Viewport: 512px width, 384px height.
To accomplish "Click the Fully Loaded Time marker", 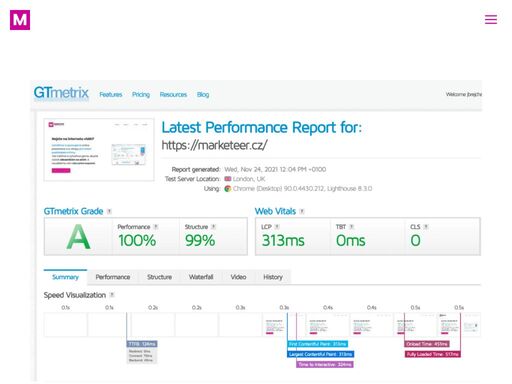I will [433, 354].
